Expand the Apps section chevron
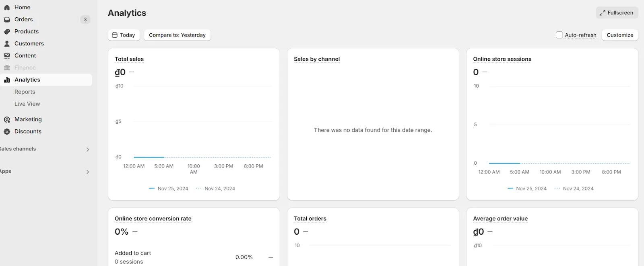 (x=88, y=172)
